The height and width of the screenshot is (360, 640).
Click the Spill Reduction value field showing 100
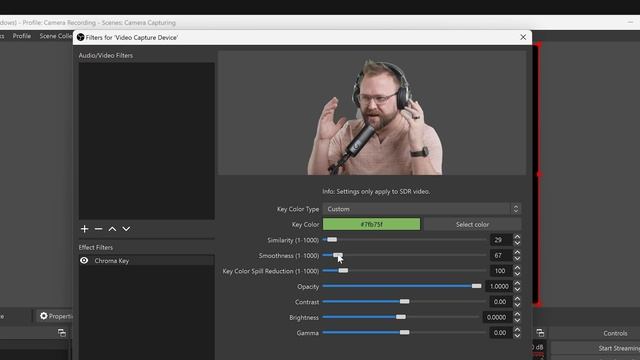[x=501, y=271]
